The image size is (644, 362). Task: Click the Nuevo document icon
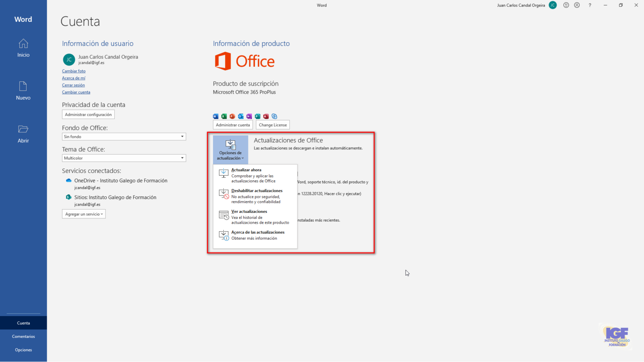click(23, 86)
